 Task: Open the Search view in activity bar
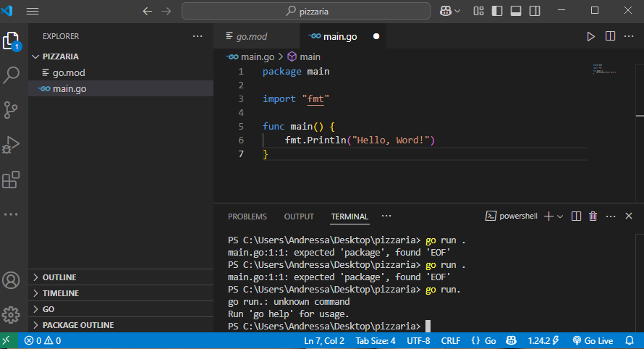(12, 75)
